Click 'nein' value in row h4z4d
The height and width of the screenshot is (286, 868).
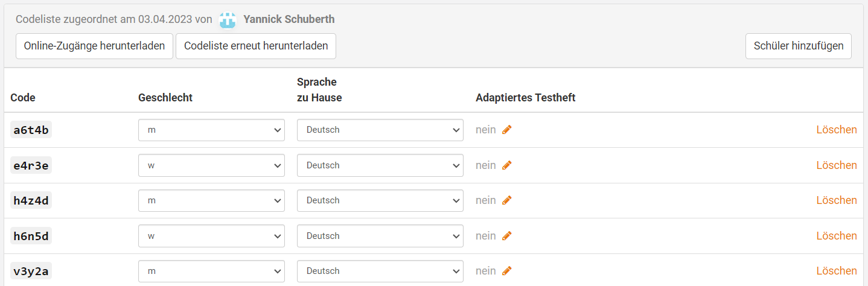tap(486, 200)
